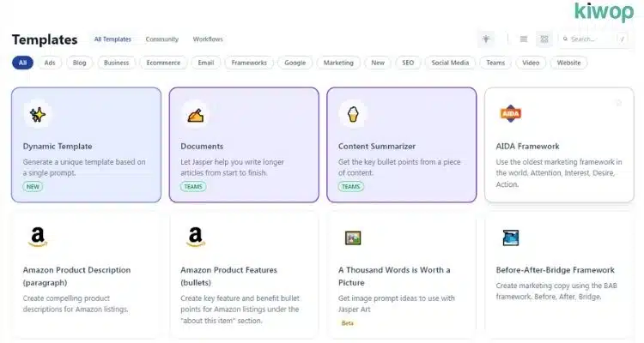Select the All Templates tab

click(112, 39)
